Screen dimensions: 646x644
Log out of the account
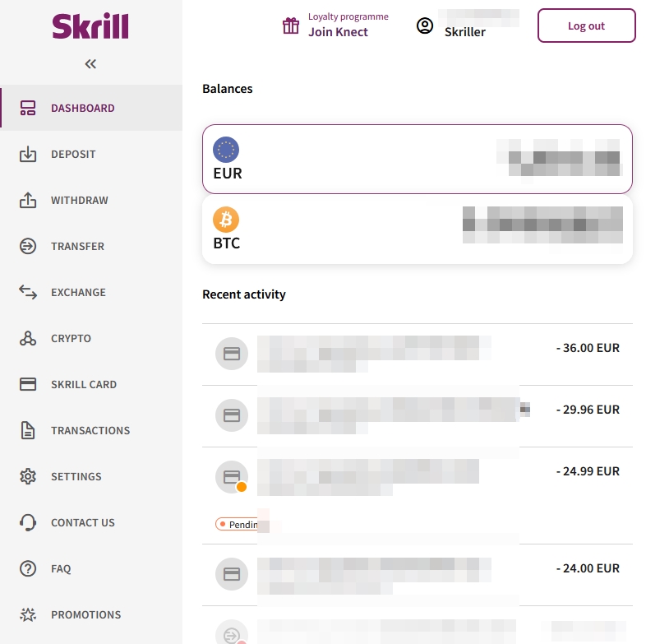(586, 25)
